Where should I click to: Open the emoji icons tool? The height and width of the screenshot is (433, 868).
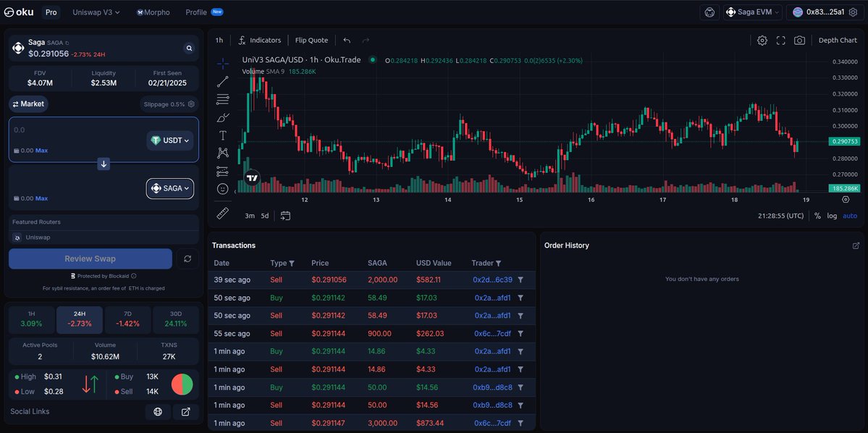[x=222, y=189]
